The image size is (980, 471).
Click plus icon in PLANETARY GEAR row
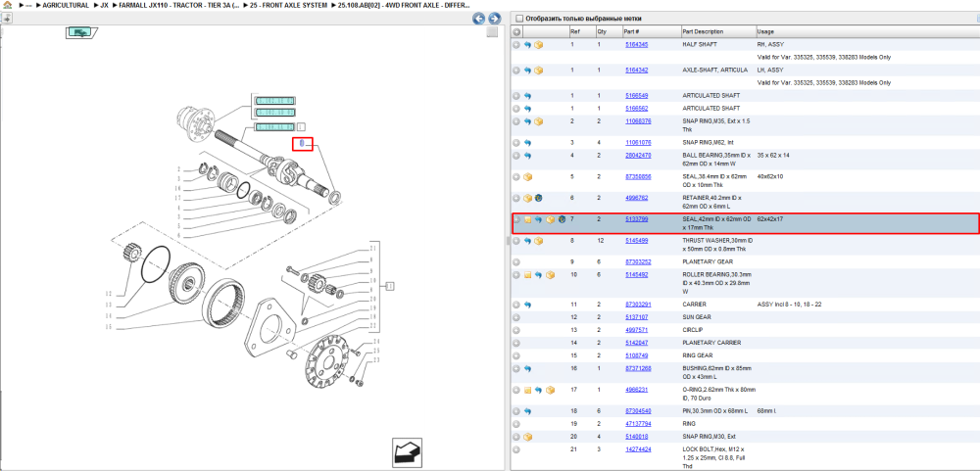[516, 261]
